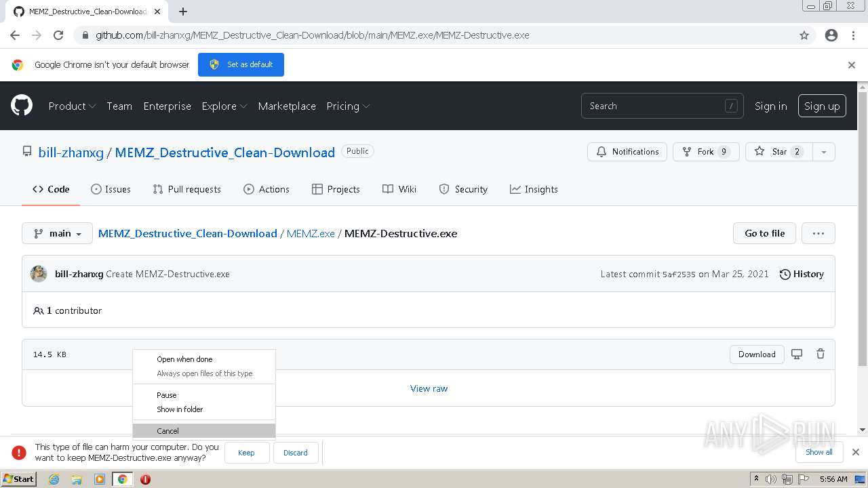The height and width of the screenshot is (488, 868).
Task: Open the Code tab
Action: 51,189
